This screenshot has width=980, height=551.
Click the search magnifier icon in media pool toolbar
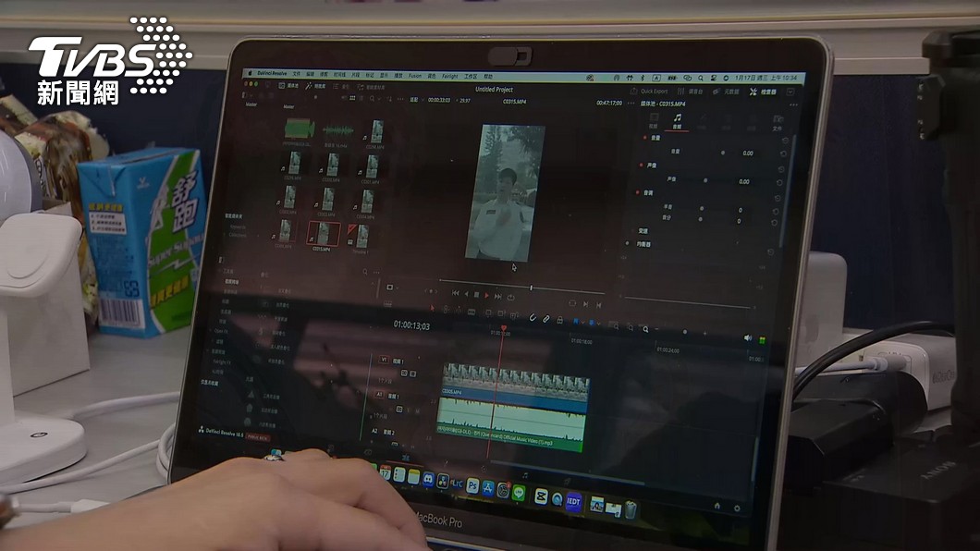[x=372, y=98]
